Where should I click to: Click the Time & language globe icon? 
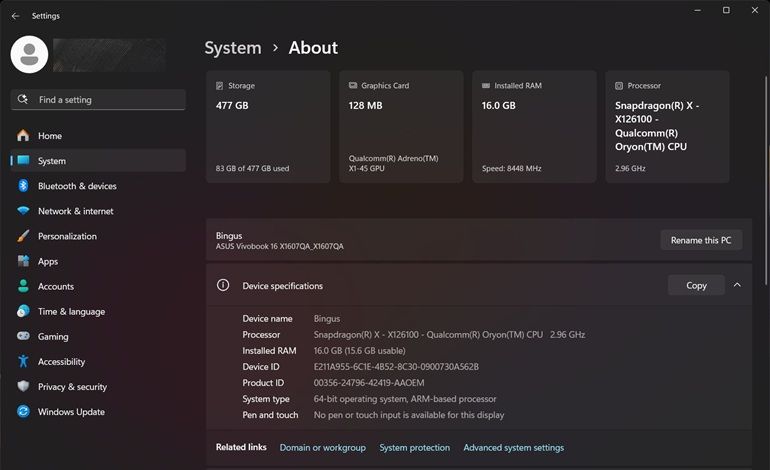click(23, 311)
